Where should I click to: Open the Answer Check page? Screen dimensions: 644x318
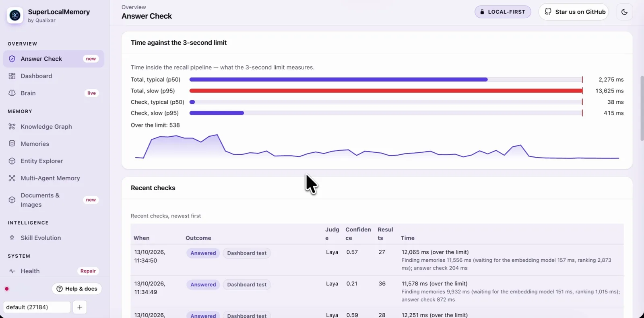pyautogui.click(x=54, y=59)
